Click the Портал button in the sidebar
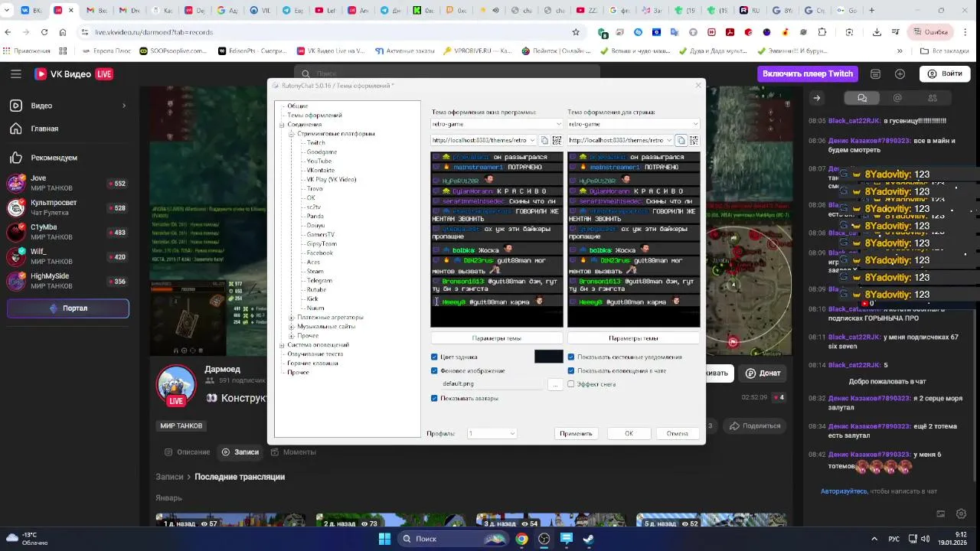Viewport: 980px width, 551px height. pos(68,308)
